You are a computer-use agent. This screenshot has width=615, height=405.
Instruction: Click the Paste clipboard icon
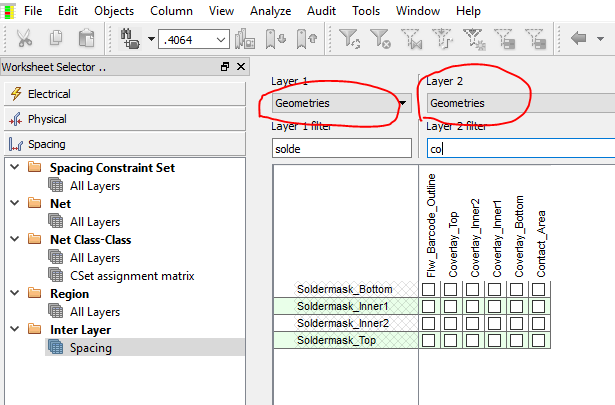coord(86,39)
